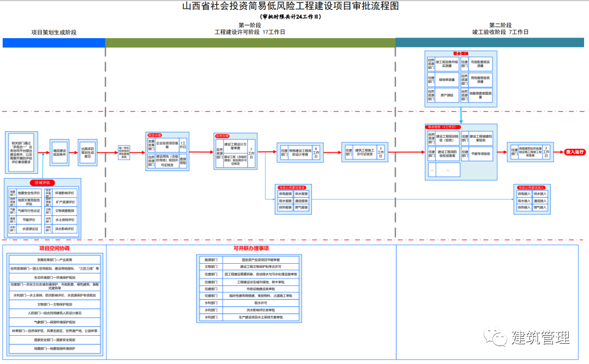
Task: Select the "房产测绘" cell
Action: 447,95
